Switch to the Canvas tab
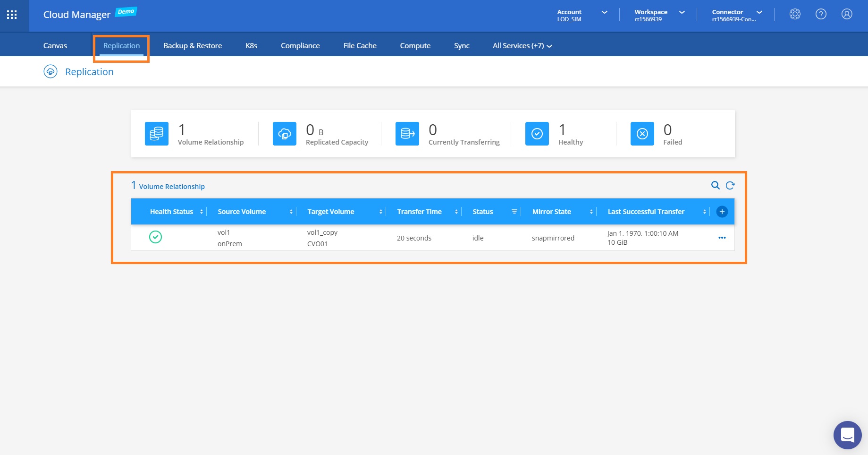Screen dimensions: 868x455 click(55, 46)
